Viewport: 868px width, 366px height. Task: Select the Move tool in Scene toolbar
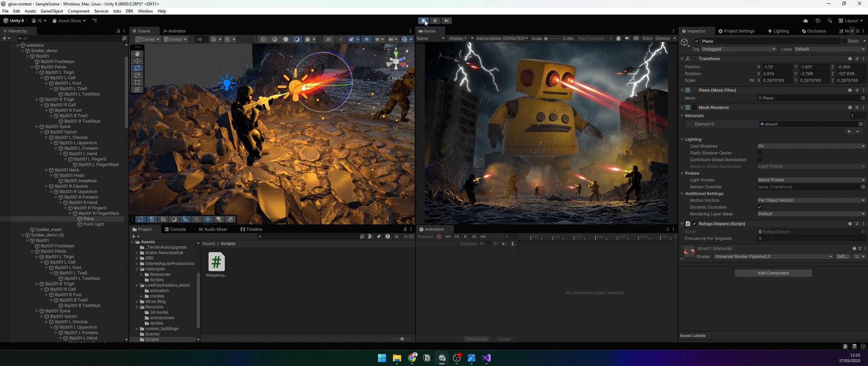(x=137, y=61)
